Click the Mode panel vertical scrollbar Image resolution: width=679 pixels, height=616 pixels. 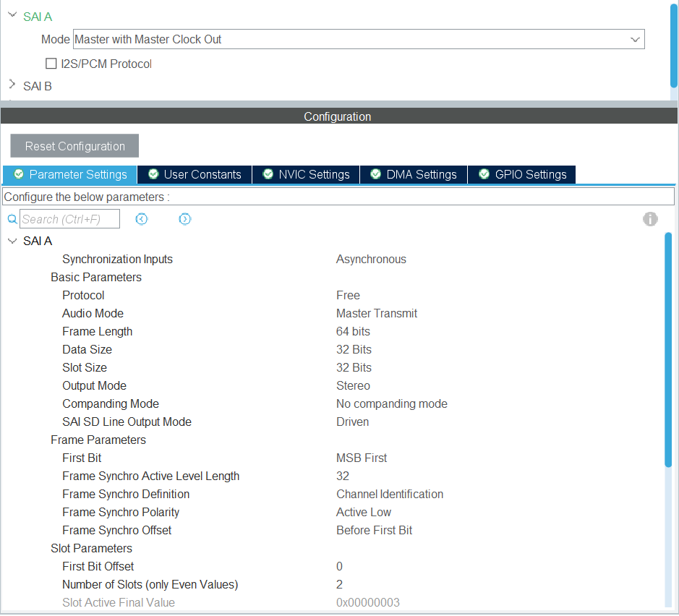click(x=674, y=46)
